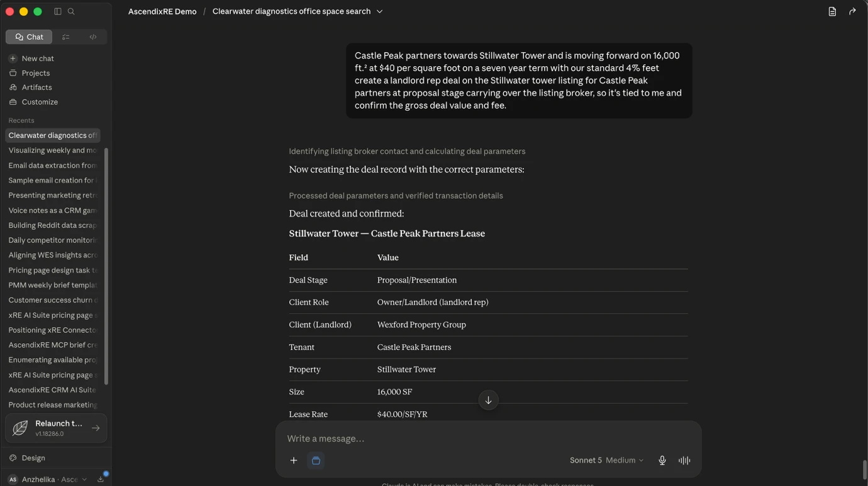The height and width of the screenshot is (486, 868).
Task: Open recent chat Email data extraction
Action: pyautogui.click(x=53, y=166)
